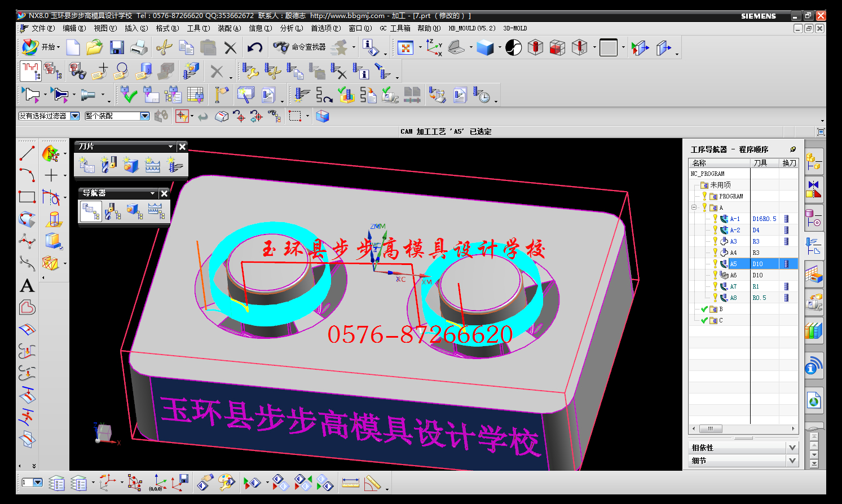The height and width of the screenshot is (504, 842).
Task: Open the Assembly Navigator resource tab
Action: coord(814,161)
